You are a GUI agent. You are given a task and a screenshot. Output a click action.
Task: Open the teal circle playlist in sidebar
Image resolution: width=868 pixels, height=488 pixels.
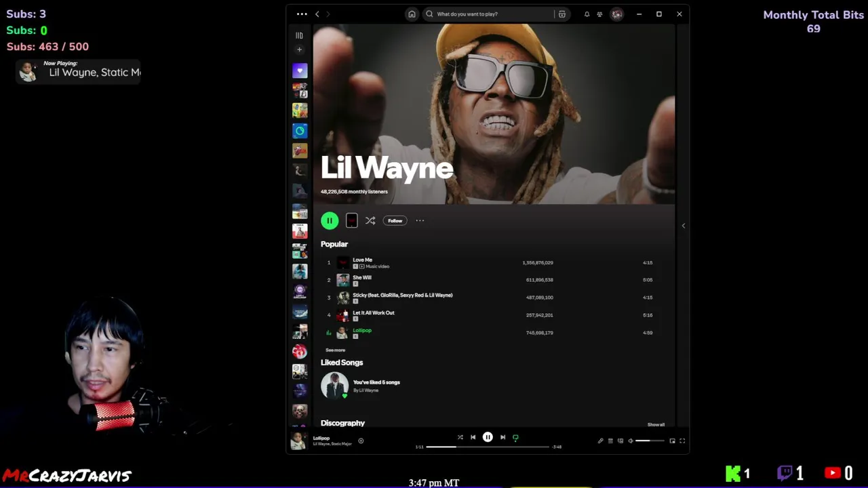pos(300,131)
